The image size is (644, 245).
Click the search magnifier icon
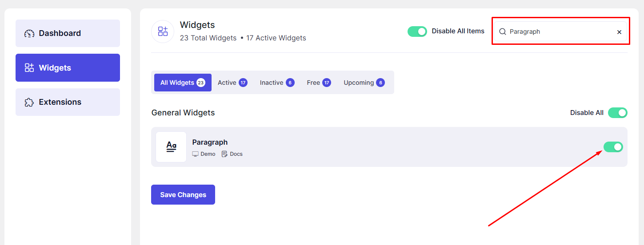tap(503, 32)
